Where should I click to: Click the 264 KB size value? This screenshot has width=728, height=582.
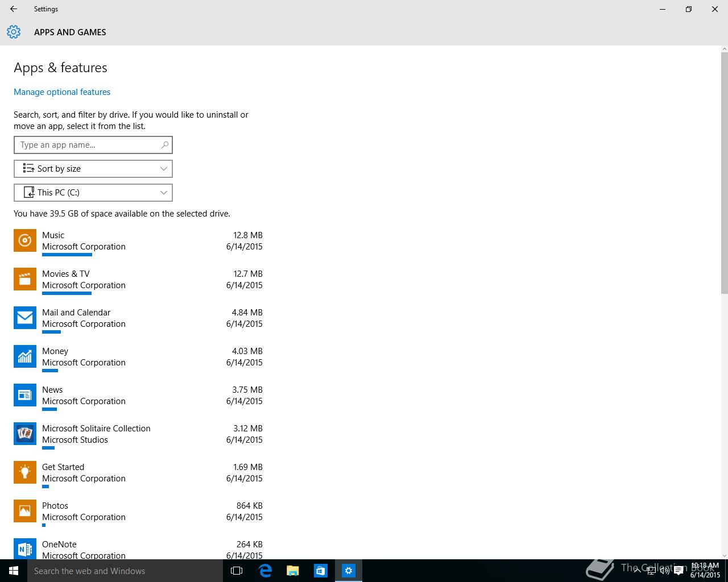point(249,544)
